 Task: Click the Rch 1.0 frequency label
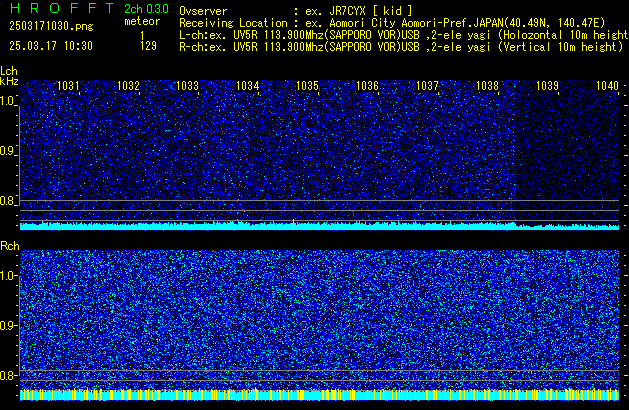[8, 276]
